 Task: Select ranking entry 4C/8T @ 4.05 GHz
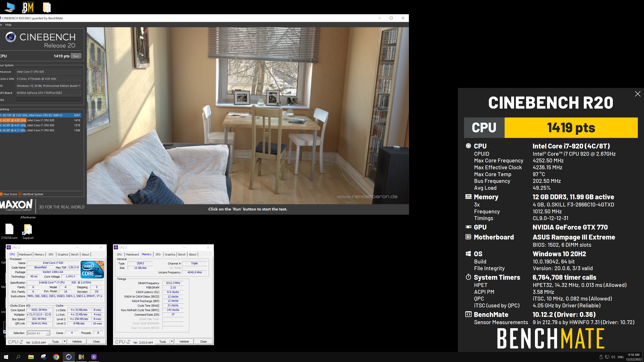click(x=40, y=120)
